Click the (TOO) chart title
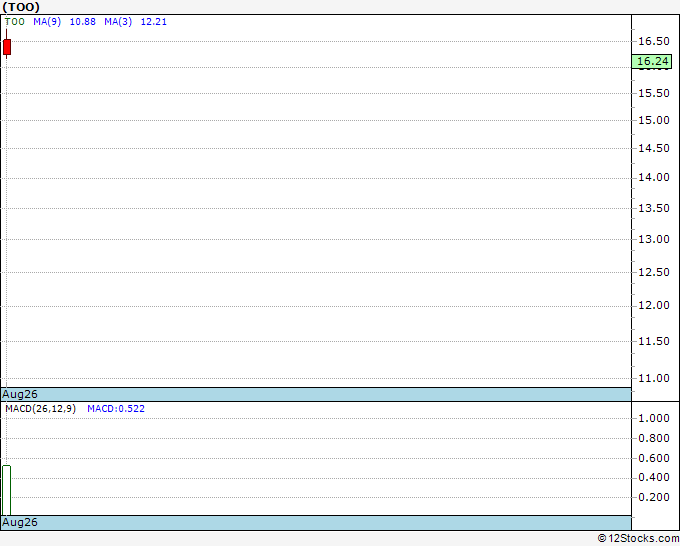The width and height of the screenshot is (680, 546). [21, 7]
